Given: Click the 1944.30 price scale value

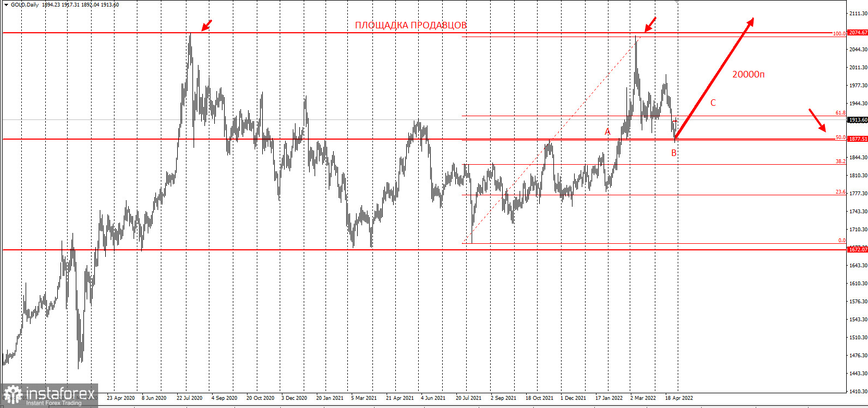Looking at the screenshot, I should pyautogui.click(x=858, y=104).
